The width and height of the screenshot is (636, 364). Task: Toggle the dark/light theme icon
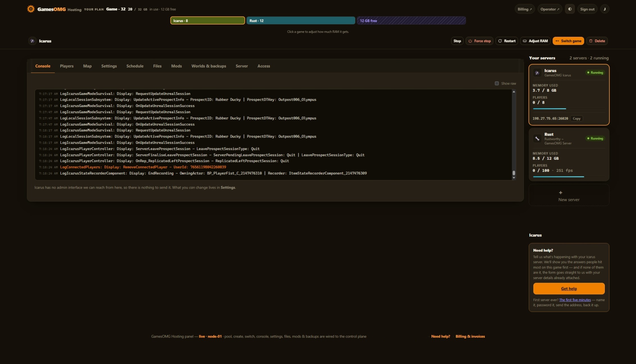pos(570,9)
